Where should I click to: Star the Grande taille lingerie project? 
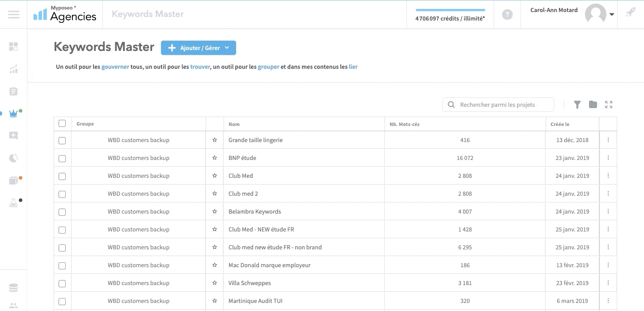(215, 140)
